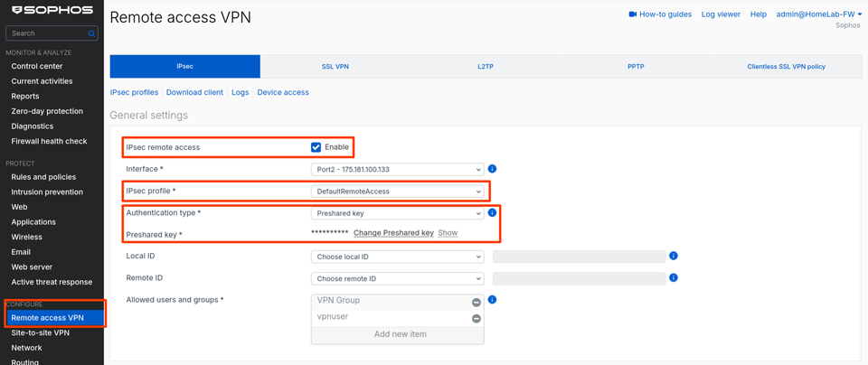This screenshot has width=868, height=365.
Task: Switch to the SSL VPN tab
Action: 335,66
